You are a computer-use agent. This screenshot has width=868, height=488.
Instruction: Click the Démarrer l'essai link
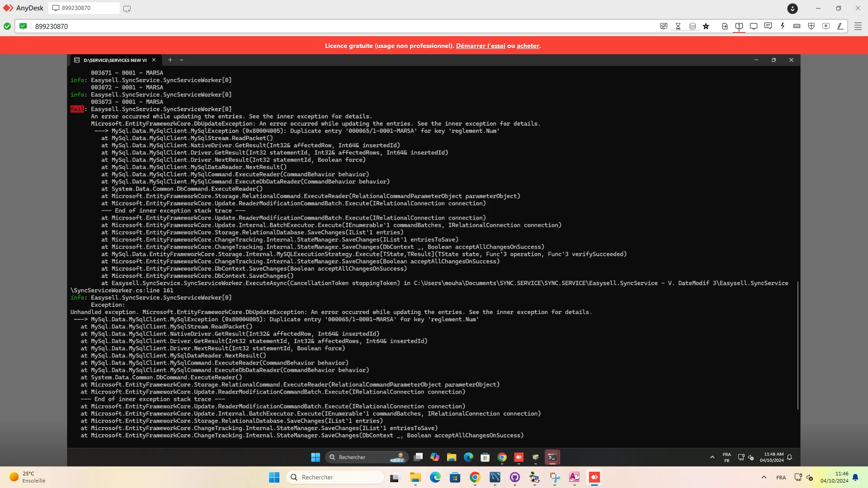click(481, 46)
